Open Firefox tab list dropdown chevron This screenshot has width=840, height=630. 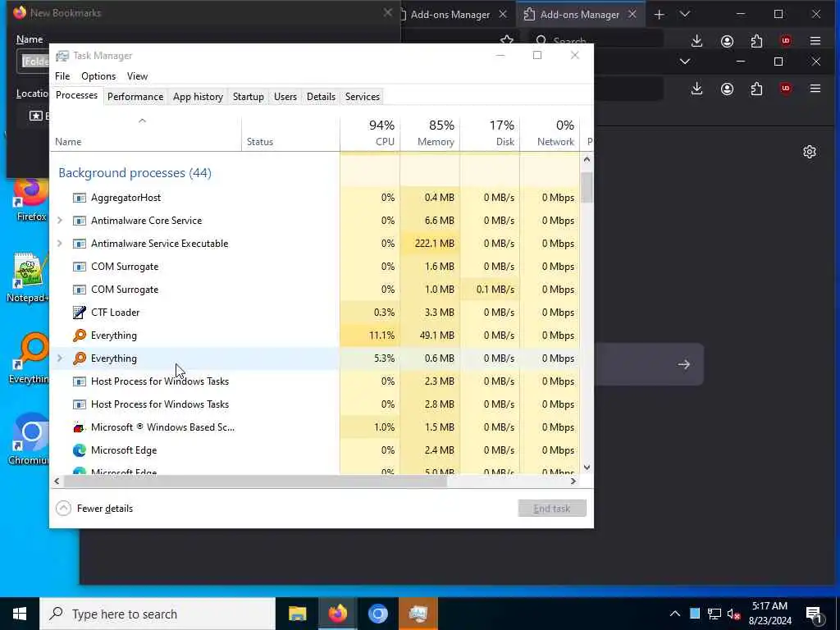click(x=685, y=15)
